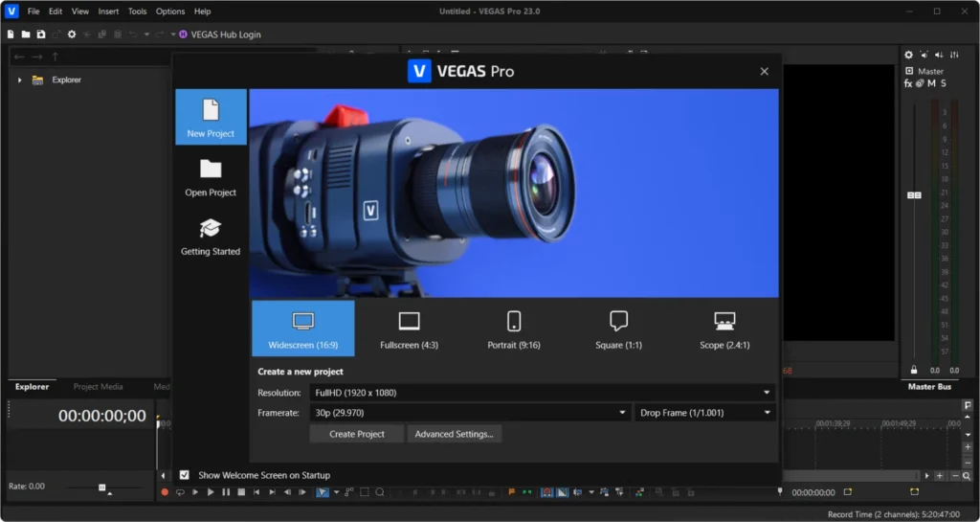
Task: Open the Getting Started section
Action: 211,237
